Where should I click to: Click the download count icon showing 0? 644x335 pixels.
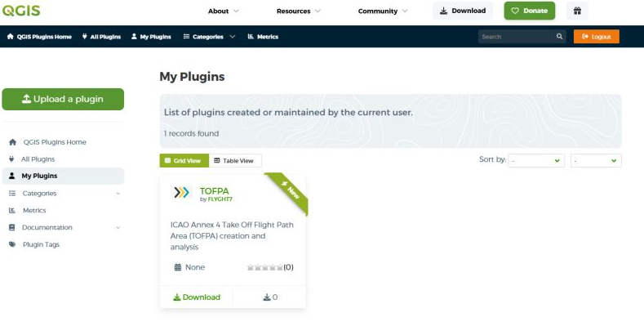267,297
